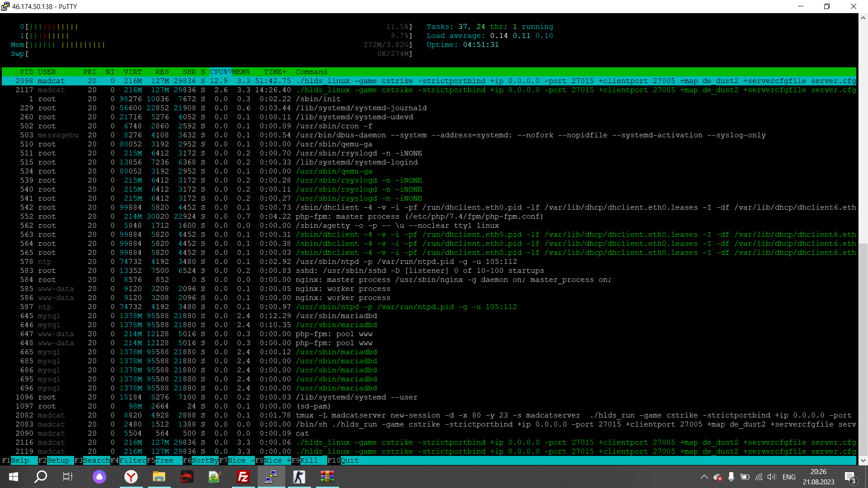This screenshot has height=488, width=868.
Task: Open F6 SortBy in htop footer
Action: 201,460
